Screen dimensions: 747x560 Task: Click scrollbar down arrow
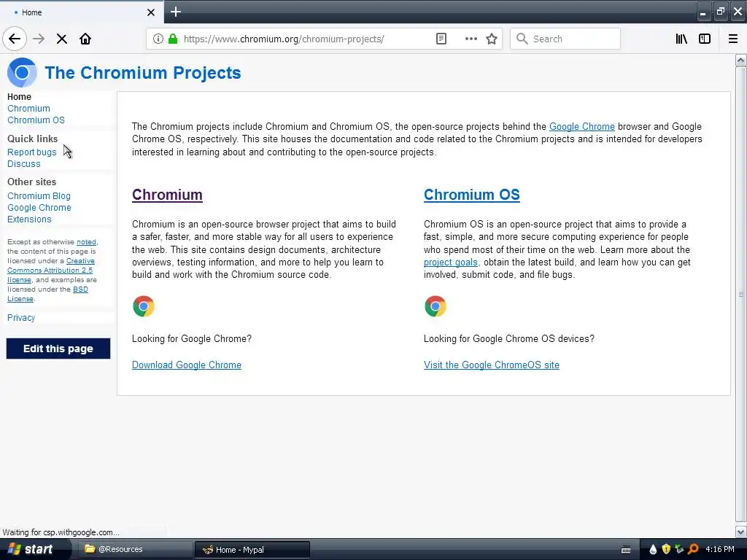(x=741, y=532)
